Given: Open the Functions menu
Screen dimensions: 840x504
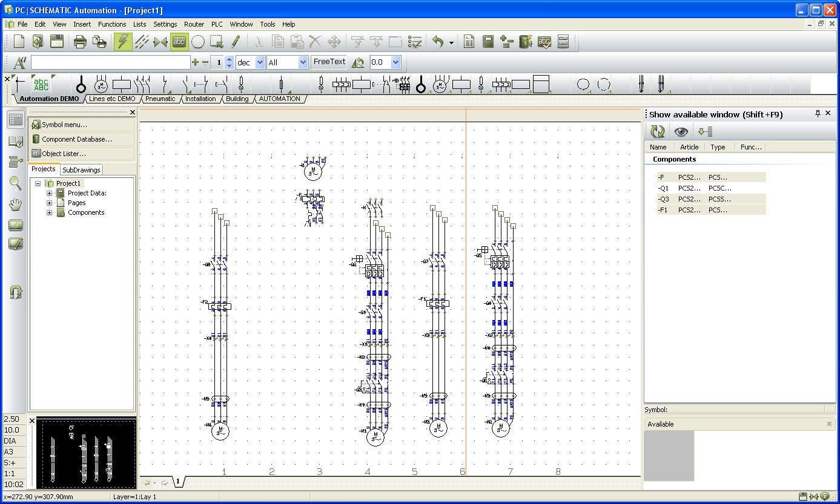Looking at the screenshot, I should coord(112,24).
